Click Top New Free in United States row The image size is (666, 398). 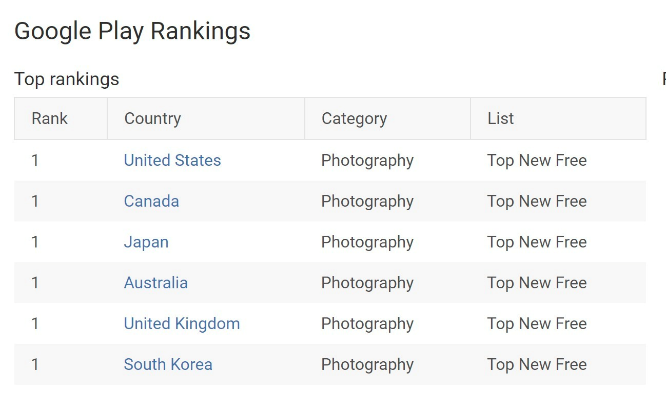pyautogui.click(x=537, y=161)
